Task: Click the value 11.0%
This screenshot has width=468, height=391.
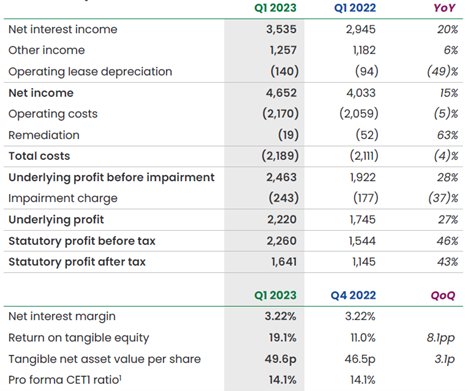Action: [363, 338]
